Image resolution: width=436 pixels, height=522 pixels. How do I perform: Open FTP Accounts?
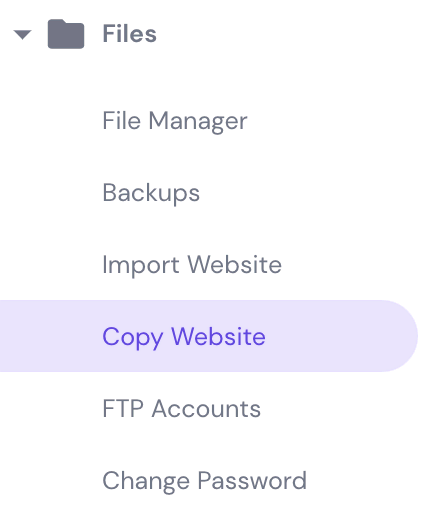coord(181,408)
